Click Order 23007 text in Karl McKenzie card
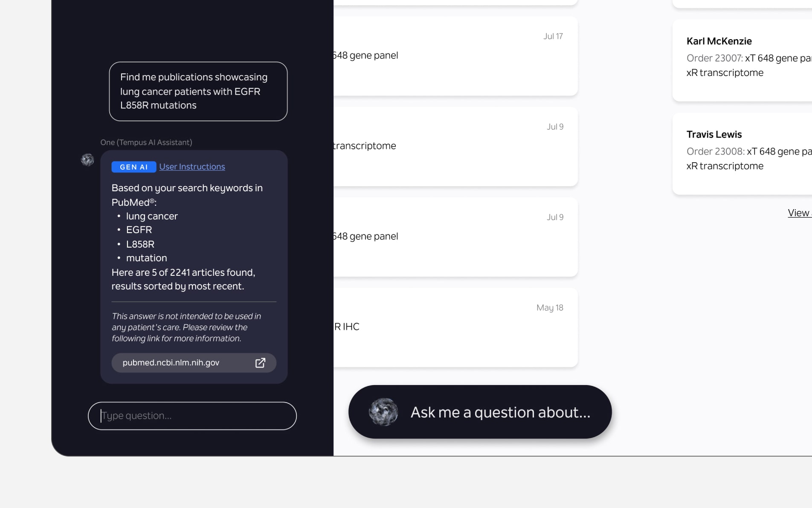This screenshot has height=508, width=812. coord(715,58)
